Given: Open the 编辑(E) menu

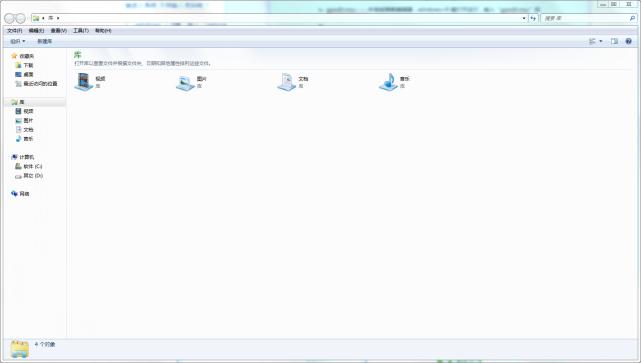Looking at the screenshot, I should pos(36,31).
